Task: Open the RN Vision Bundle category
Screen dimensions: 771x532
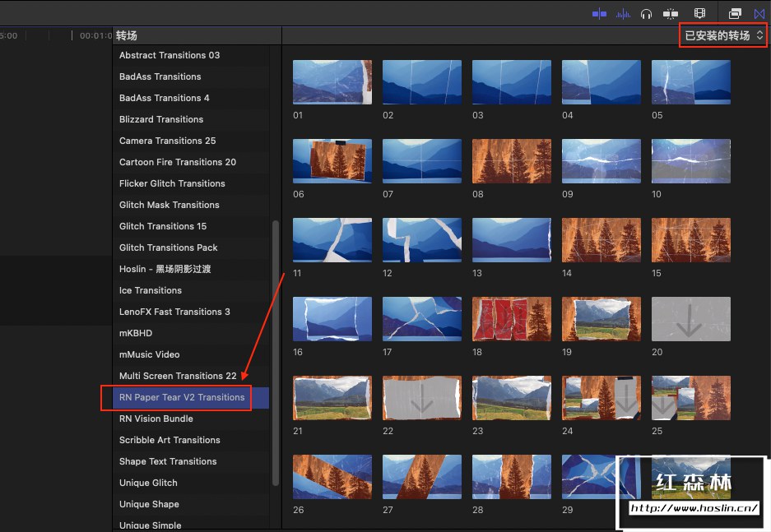Action: pos(156,419)
